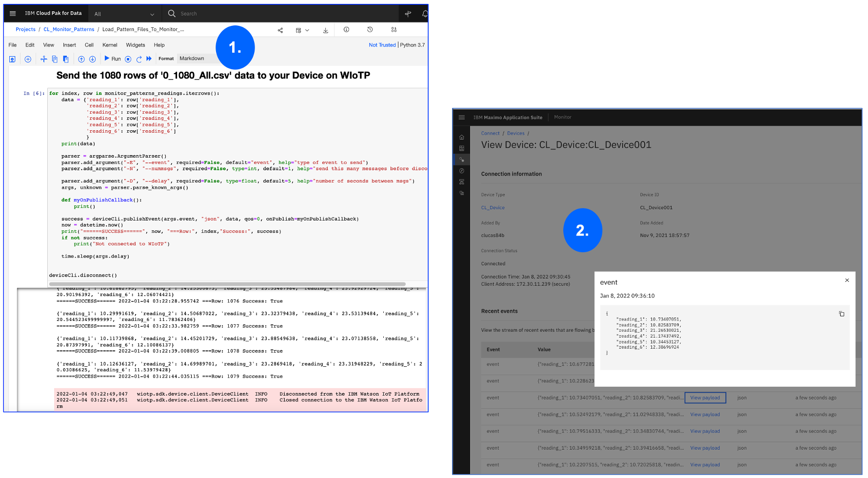868x478 pixels.
Task: Open the View menu
Action: coord(49,45)
